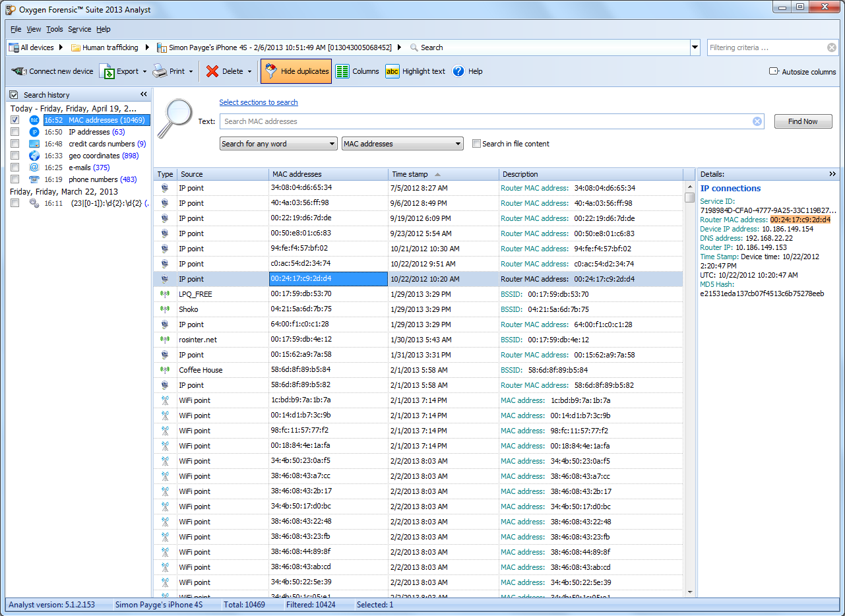Click the MAC addresses search history icon

34,120
